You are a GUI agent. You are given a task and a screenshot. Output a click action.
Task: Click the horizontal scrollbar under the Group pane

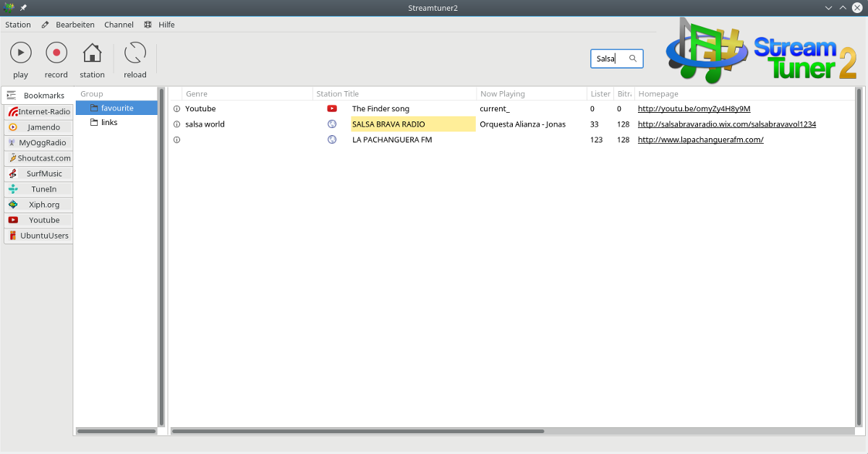[116, 431]
